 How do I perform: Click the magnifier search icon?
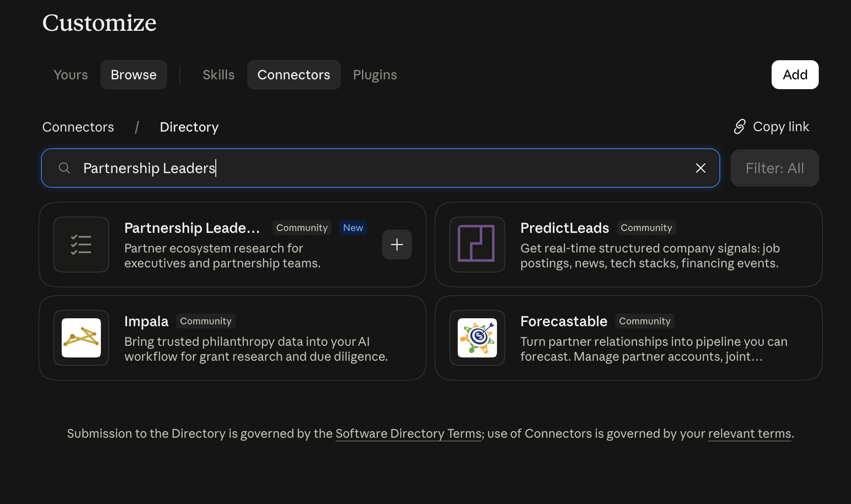64,168
